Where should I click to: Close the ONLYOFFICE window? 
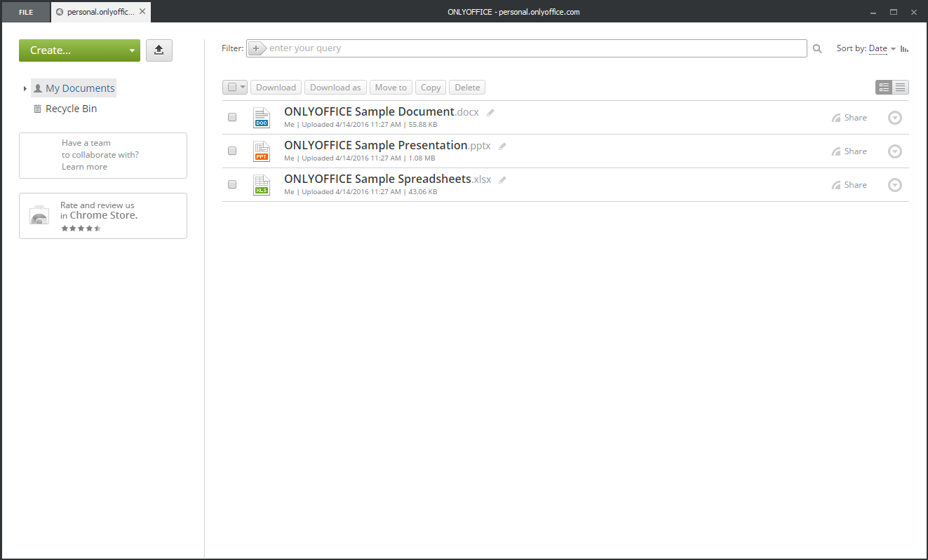point(913,12)
